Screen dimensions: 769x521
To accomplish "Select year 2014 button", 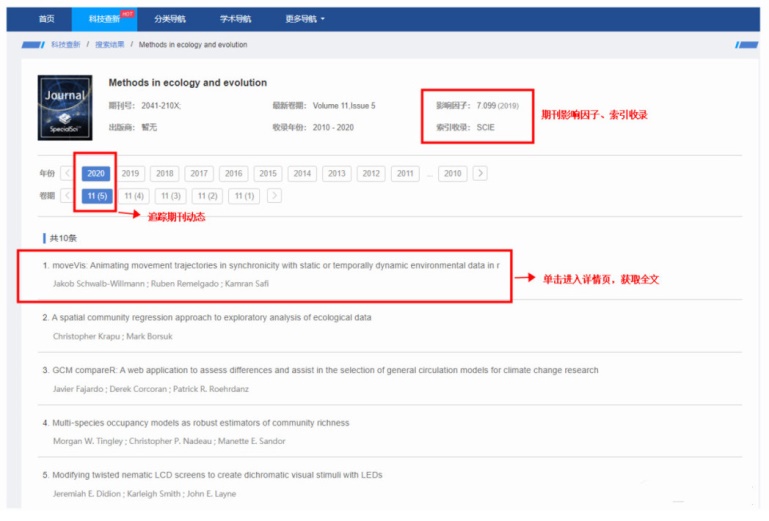I will [x=302, y=174].
